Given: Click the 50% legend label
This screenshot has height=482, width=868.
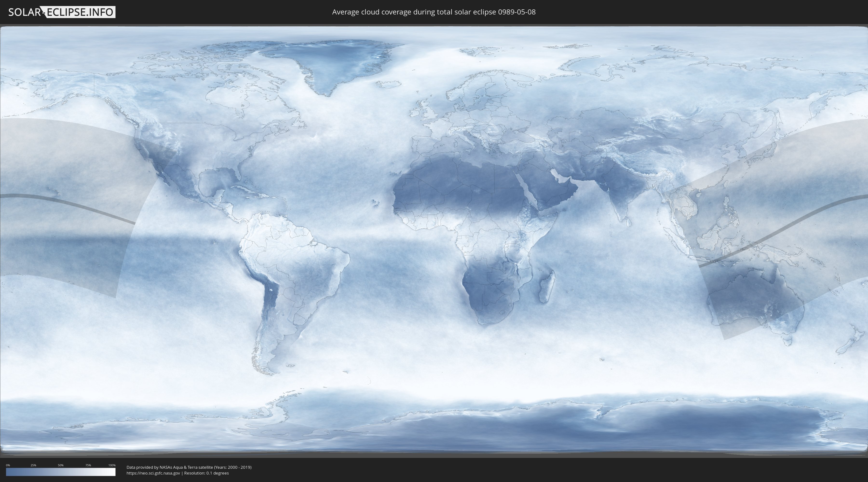Looking at the screenshot, I should pyautogui.click(x=61, y=465).
